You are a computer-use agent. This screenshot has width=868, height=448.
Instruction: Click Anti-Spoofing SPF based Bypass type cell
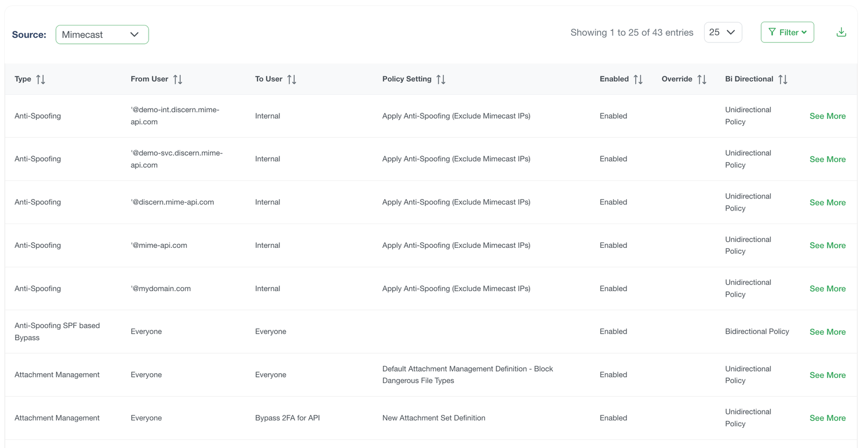click(x=57, y=331)
